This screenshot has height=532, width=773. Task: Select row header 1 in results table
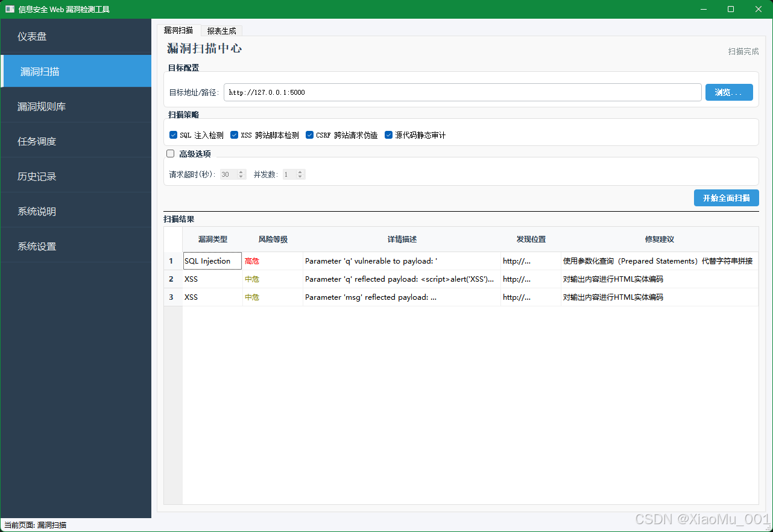coord(173,261)
